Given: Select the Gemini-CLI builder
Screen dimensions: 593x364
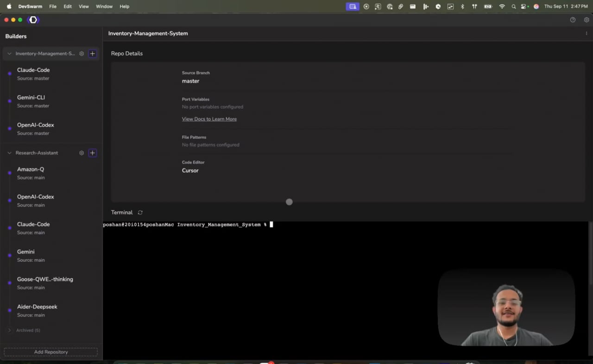Looking at the screenshot, I should pos(51,101).
